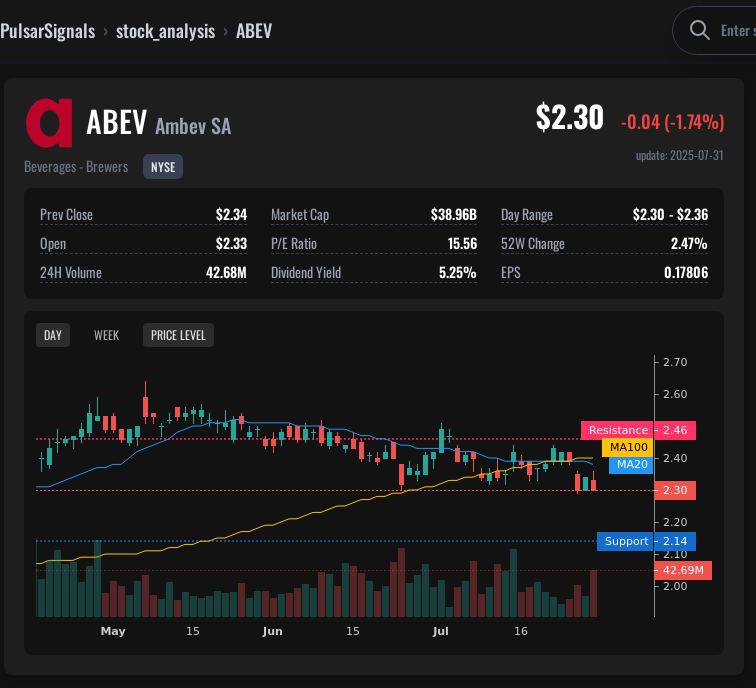Switch chart to WEEK view
756x688 pixels.
tap(107, 335)
